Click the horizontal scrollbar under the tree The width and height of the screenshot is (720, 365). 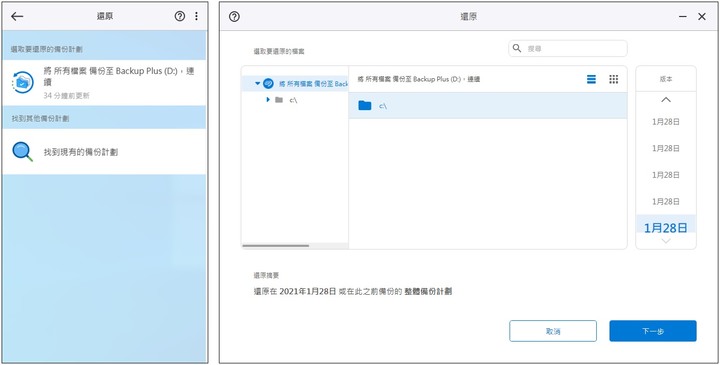click(276, 246)
